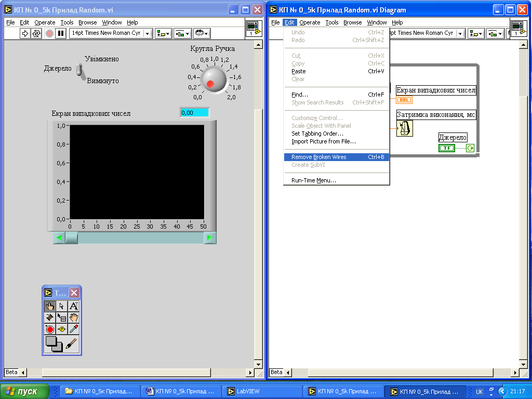Click chart scrollbar right green arrow
The height and width of the screenshot is (399, 532).
coord(210,238)
